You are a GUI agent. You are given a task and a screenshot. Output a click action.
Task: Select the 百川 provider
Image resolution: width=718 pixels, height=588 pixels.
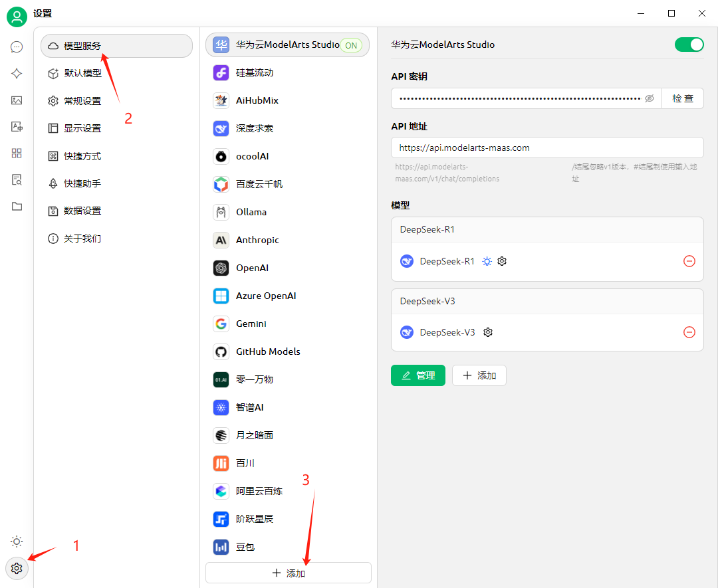(x=288, y=464)
